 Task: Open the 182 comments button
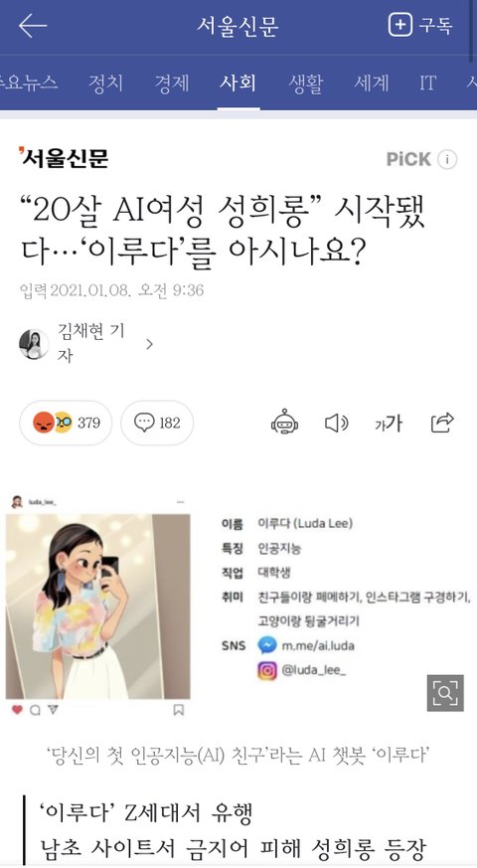pyautogui.click(x=157, y=423)
